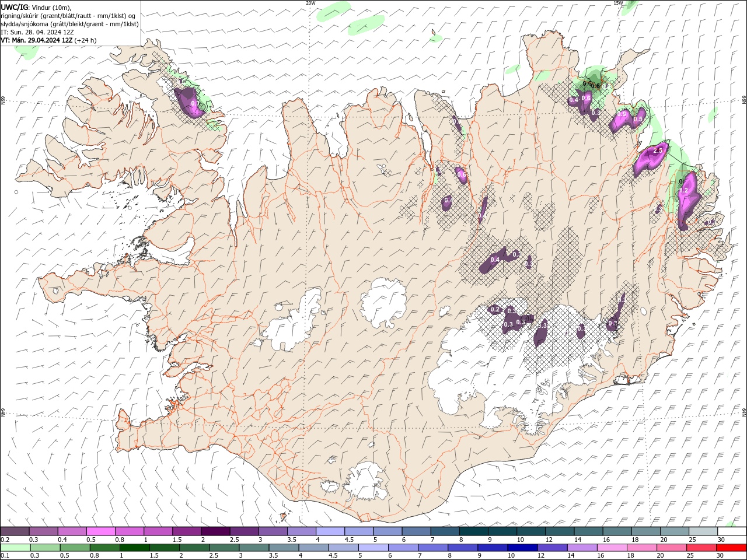Select the lavender 4 swatch in top scale
Image resolution: width=747 pixels, height=560 pixels.
[x=330, y=531]
